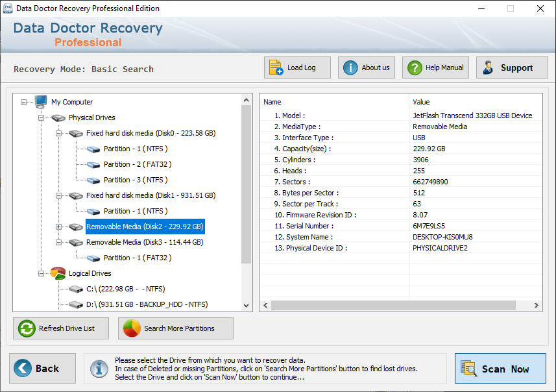Select My Computer in the tree
The width and height of the screenshot is (556, 392).
click(72, 102)
